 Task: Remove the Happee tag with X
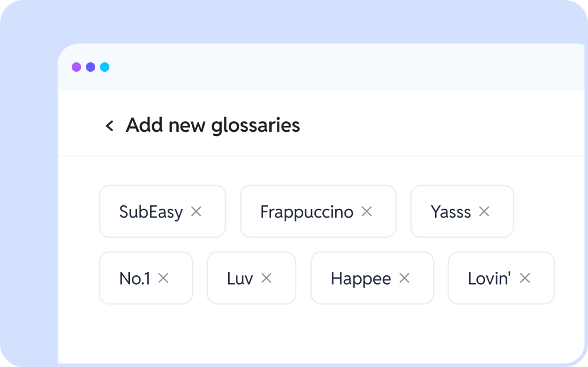coord(405,278)
